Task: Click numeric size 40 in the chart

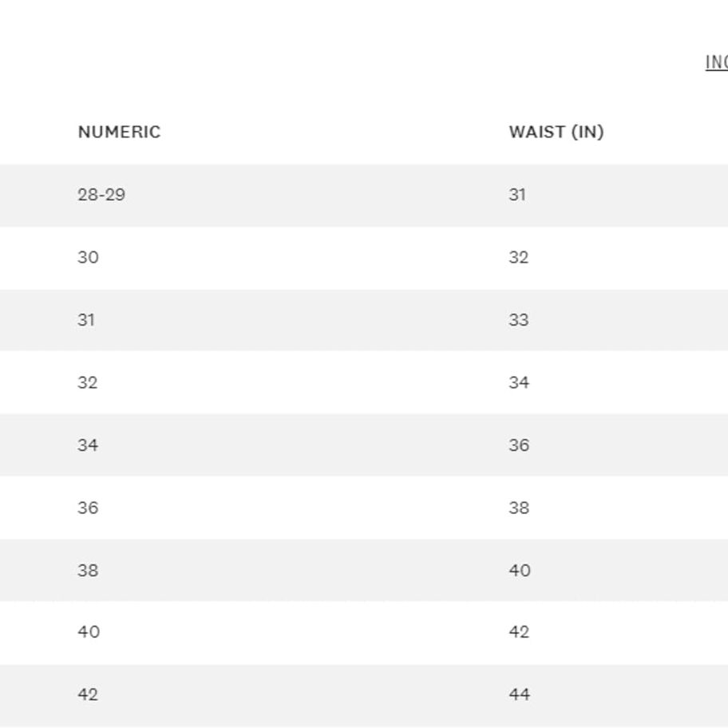Action: pos(89,632)
